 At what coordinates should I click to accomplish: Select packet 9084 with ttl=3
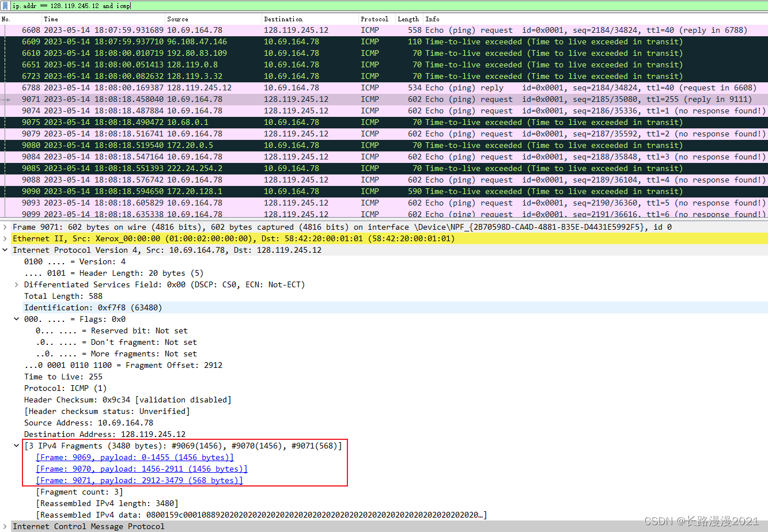coord(384,157)
